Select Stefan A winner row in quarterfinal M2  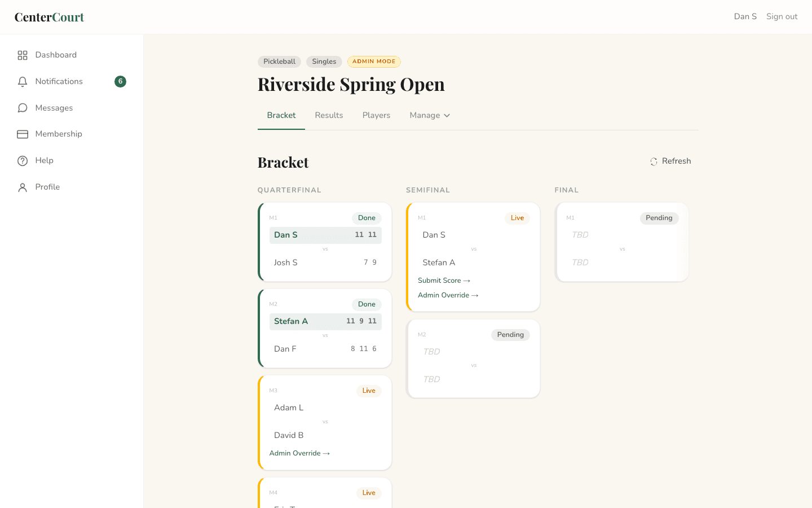click(x=325, y=321)
